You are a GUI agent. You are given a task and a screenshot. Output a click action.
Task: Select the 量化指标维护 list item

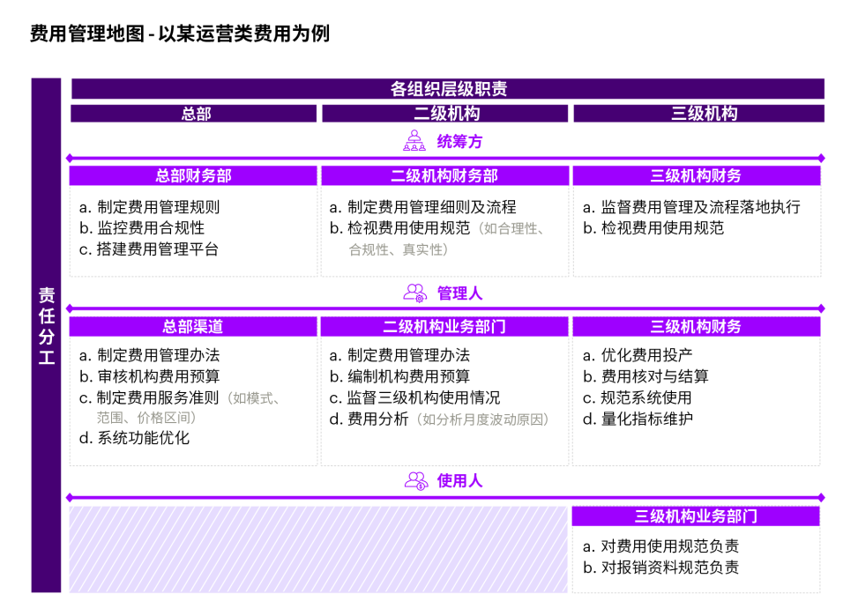click(638, 419)
